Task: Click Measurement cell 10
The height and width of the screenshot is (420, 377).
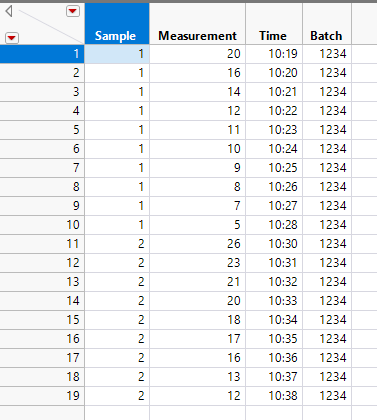Action: click(197, 149)
